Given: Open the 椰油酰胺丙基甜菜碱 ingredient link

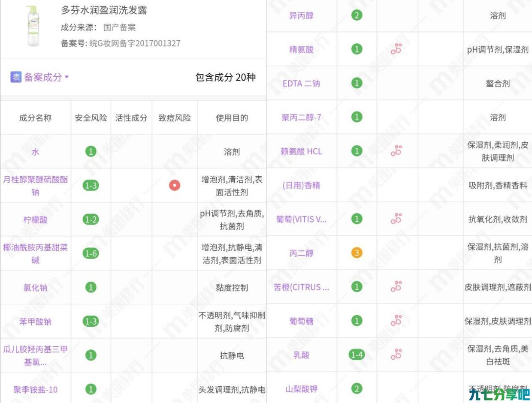Looking at the screenshot, I should [x=35, y=253].
